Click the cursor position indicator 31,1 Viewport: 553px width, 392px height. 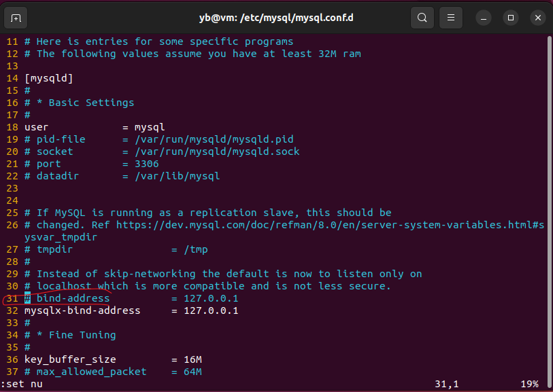click(447, 384)
